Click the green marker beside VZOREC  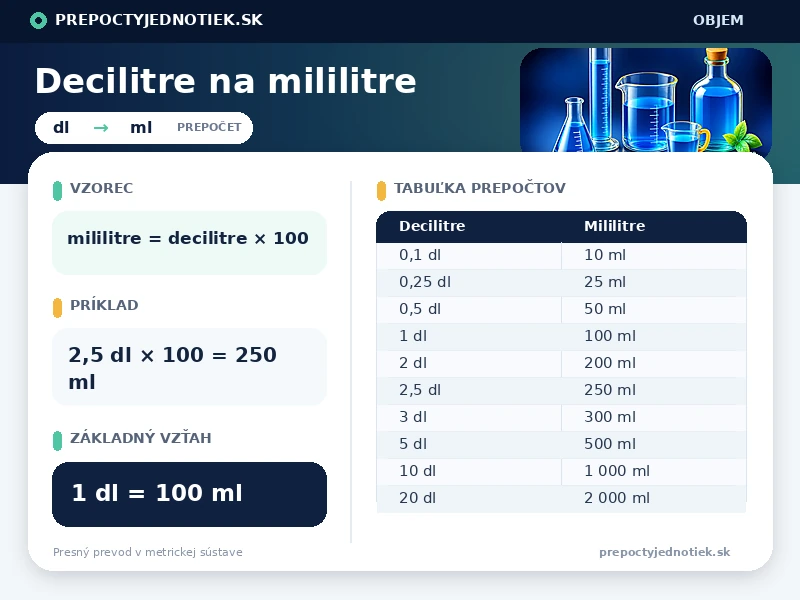click(57, 191)
